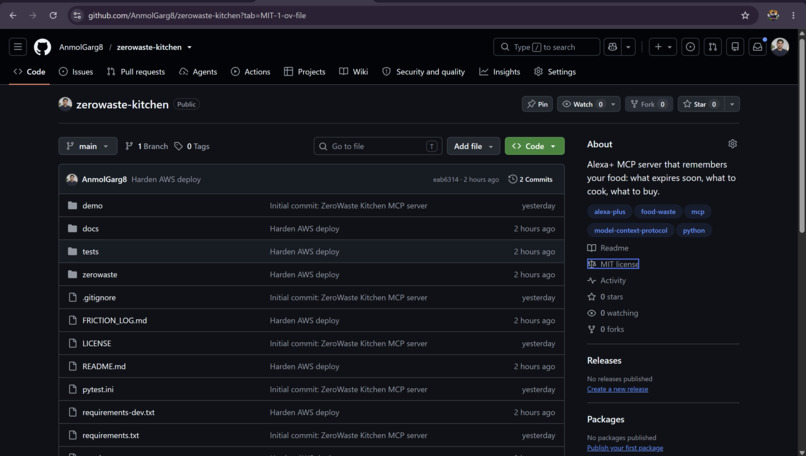Open the Insights tab
Screen dimensions: 806x456
[x=500, y=71]
